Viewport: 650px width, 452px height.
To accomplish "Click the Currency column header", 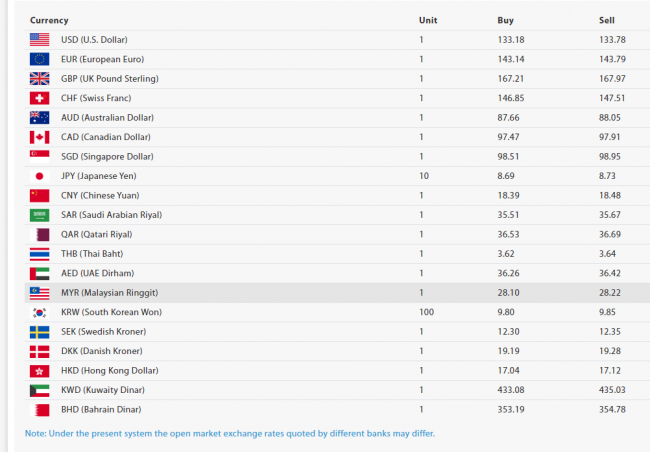I will [49, 20].
